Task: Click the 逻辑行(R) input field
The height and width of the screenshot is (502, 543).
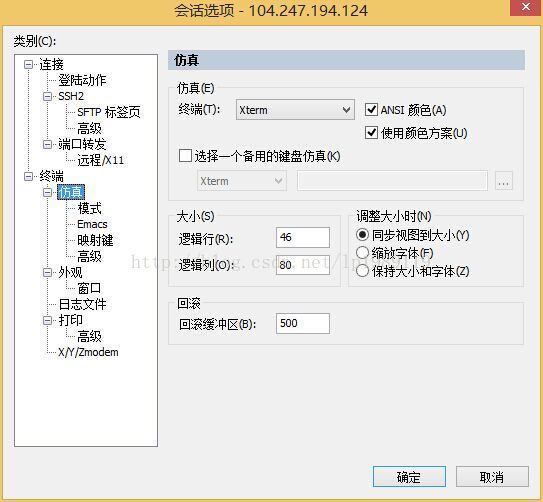Action: (303, 237)
